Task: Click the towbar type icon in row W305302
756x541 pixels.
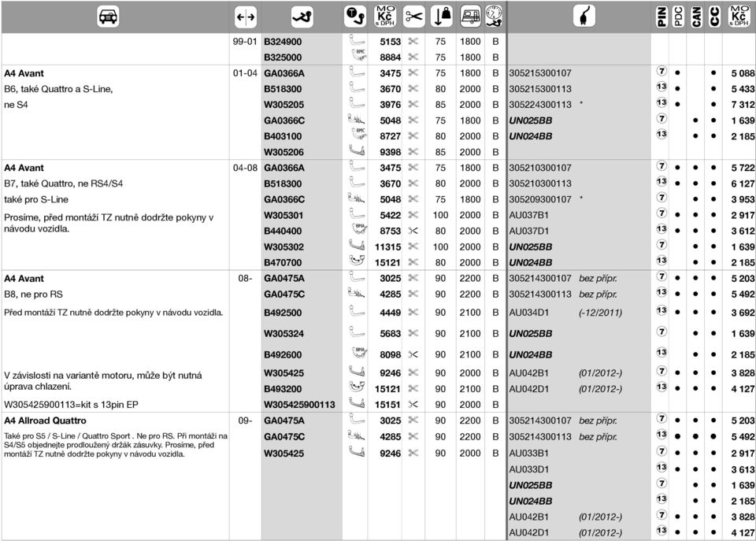Action: [357, 246]
